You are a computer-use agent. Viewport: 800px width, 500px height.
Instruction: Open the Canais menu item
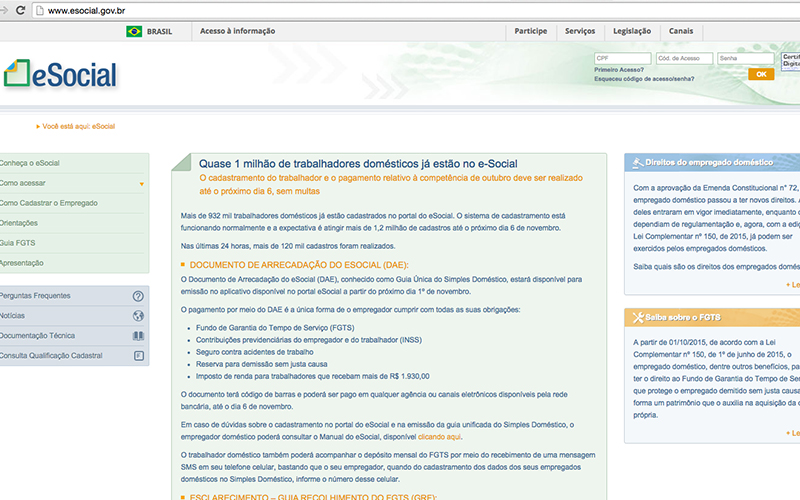[681, 31]
